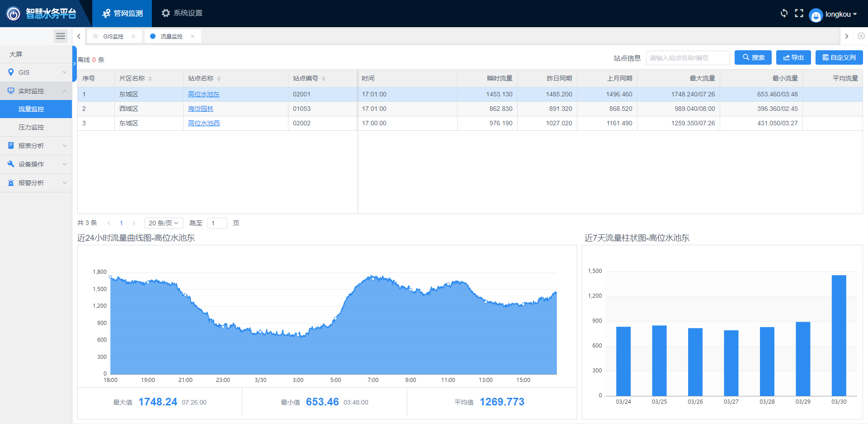
Task: Collapse sidebar with hamburger menu icon
Action: click(x=61, y=36)
